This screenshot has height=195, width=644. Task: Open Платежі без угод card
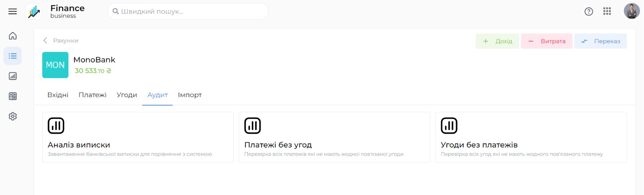pos(334,137)
